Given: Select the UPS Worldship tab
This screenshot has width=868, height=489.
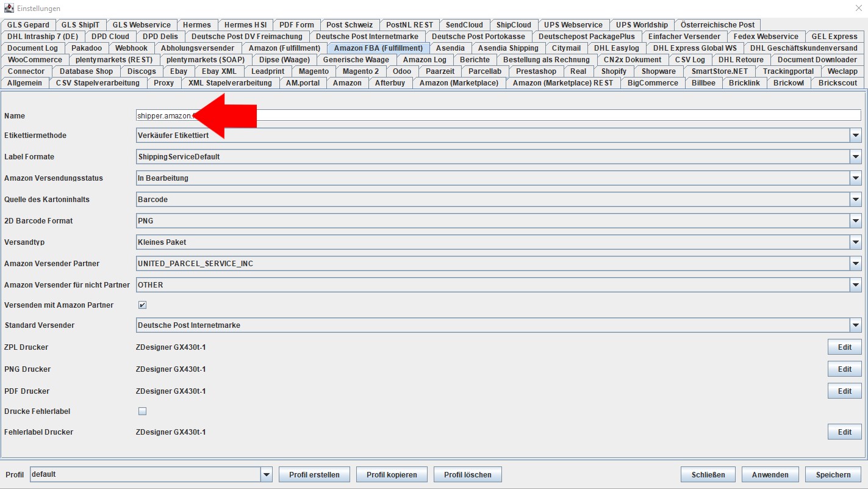Looking at the screenshot, I should pyautogui.click(x=642, y=25).
